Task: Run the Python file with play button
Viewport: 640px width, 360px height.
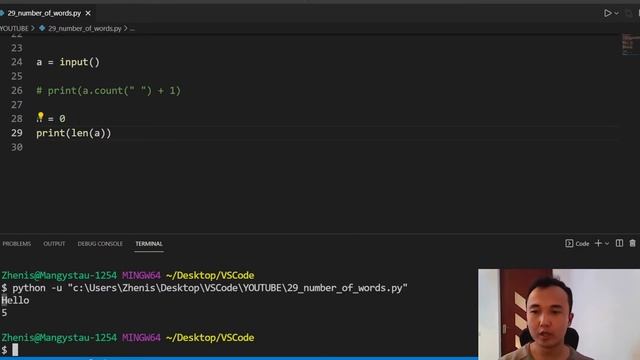Action: click(607, 13)
